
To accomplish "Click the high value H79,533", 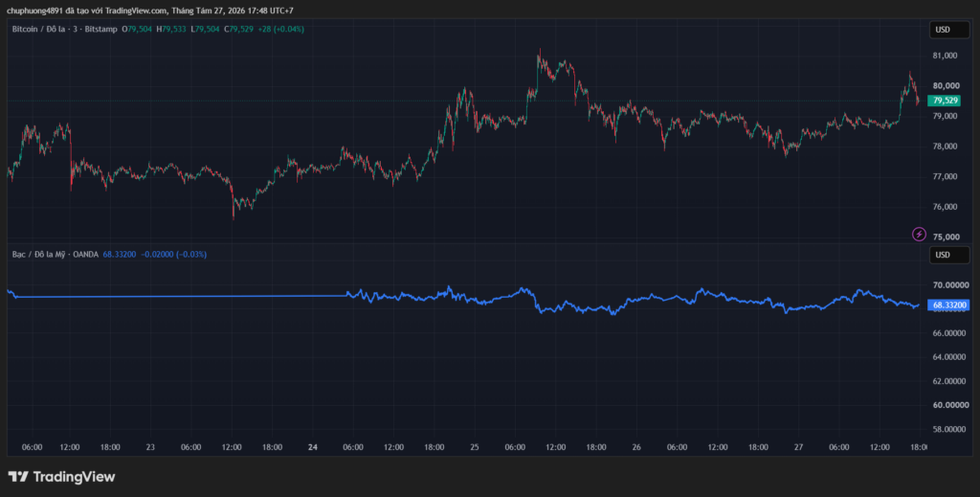I will [171, 29].
